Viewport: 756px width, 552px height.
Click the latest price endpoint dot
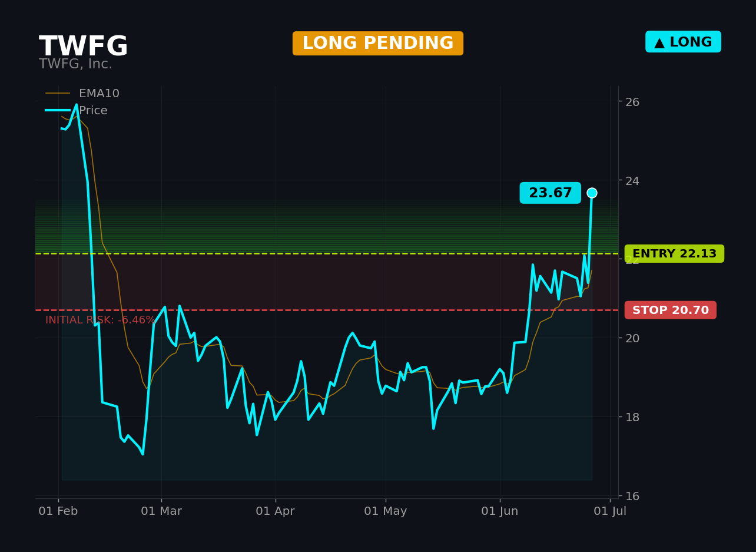[592, 193]
